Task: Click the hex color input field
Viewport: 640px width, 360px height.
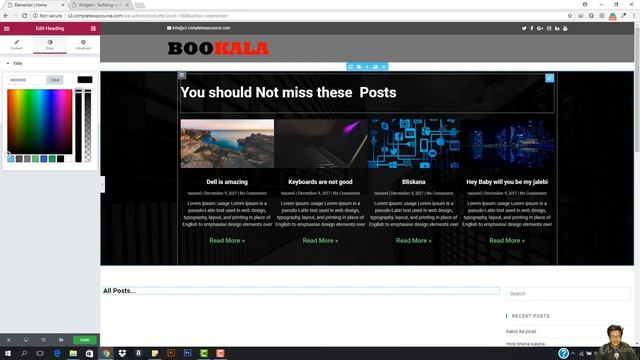Action: [27, 80]
